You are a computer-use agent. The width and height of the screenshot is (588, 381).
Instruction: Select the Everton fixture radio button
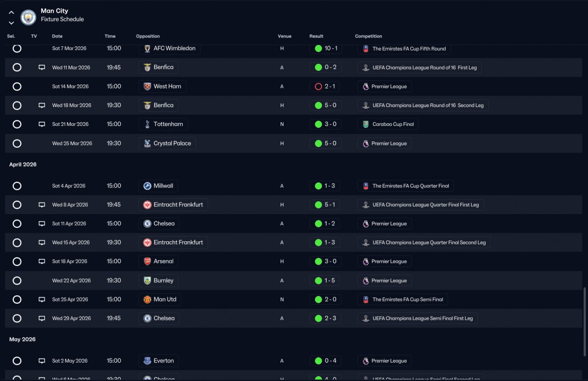coord(17,361)
